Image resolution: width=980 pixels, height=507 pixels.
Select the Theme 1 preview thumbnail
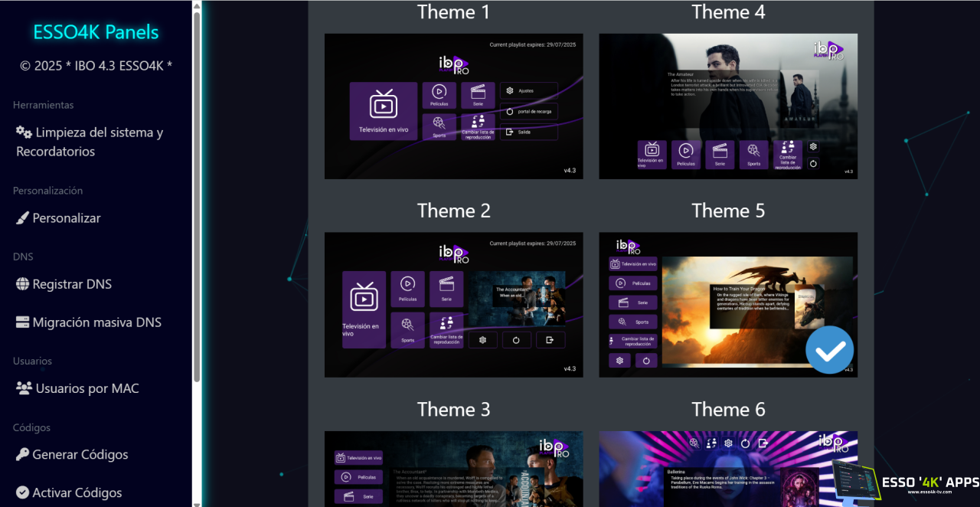[453, 106]
